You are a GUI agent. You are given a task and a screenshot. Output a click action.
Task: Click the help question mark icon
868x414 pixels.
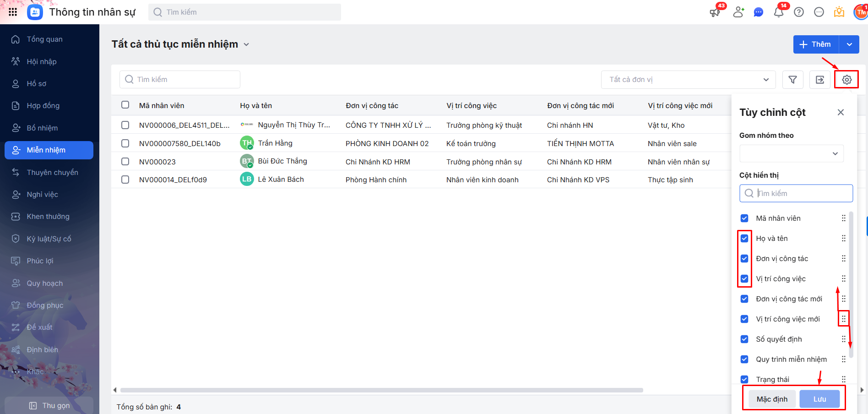[799, 12]
